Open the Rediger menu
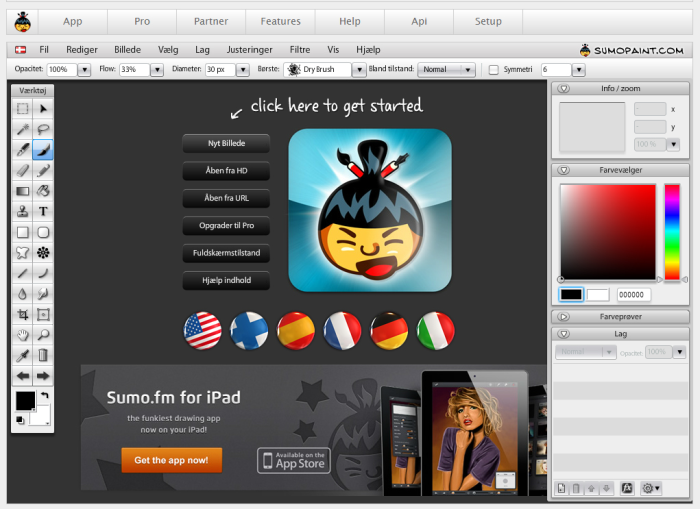The image size is (700, 509). coord(82,50)
